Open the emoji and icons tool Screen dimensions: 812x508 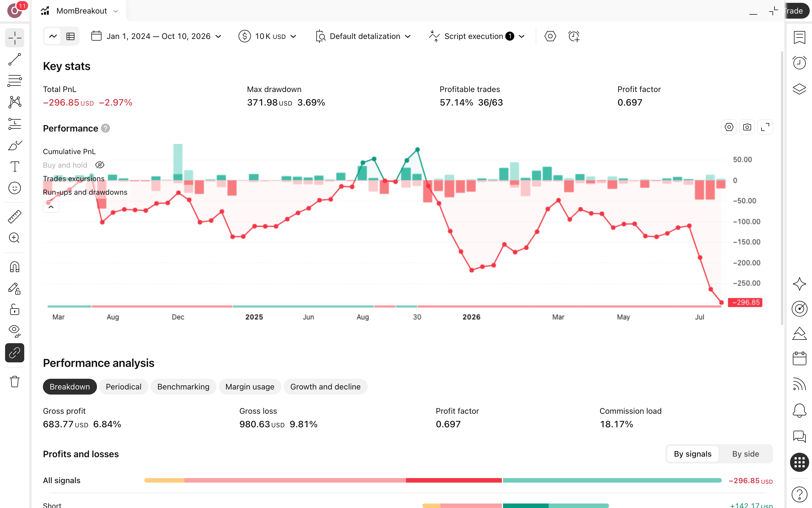tap(15, 188)
